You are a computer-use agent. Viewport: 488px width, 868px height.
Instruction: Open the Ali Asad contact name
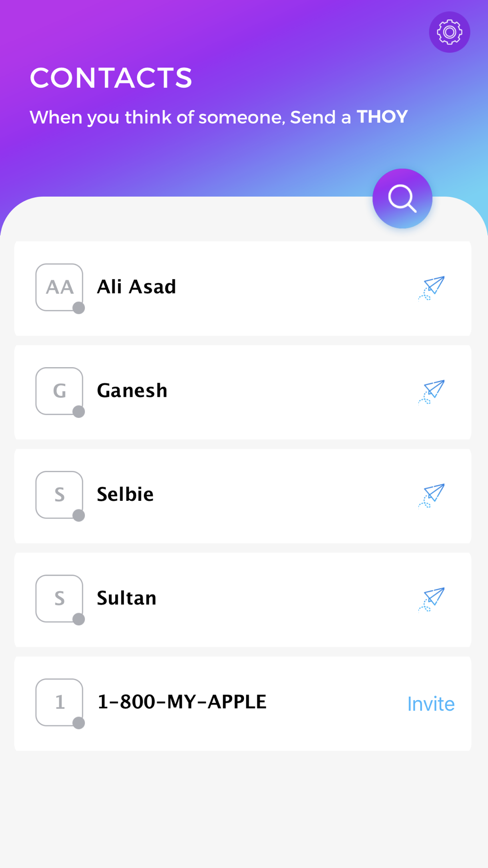(136, 287)
